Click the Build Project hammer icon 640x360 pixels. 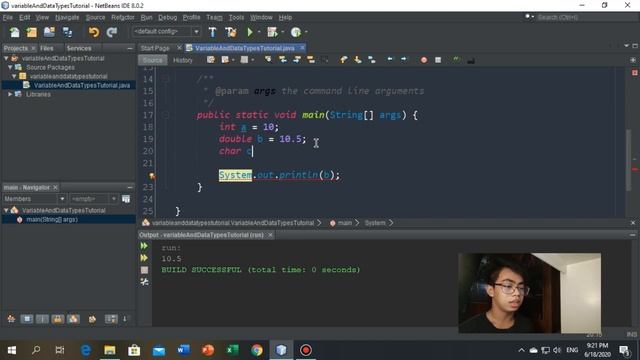pyautogui.click(x=212, y=32)
